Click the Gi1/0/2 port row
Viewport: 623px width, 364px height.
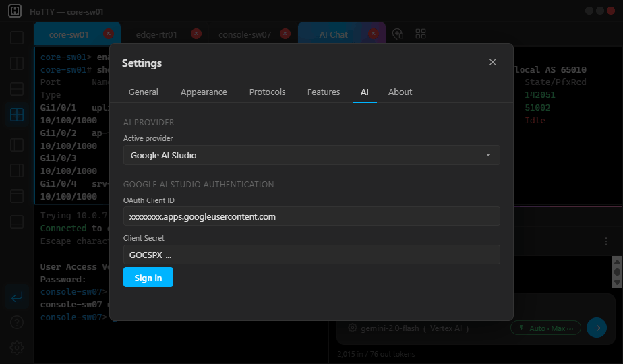click(74, 133)
